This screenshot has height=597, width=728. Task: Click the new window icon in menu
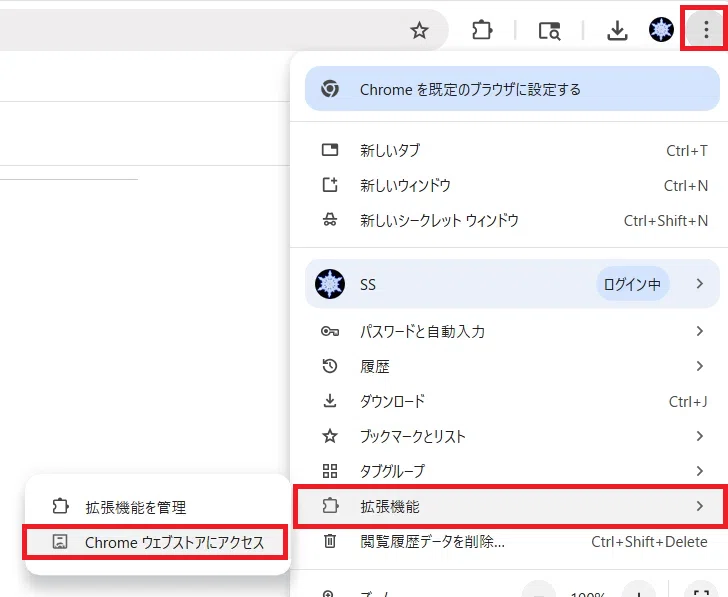pyautogui.click(x=330, y=185)
